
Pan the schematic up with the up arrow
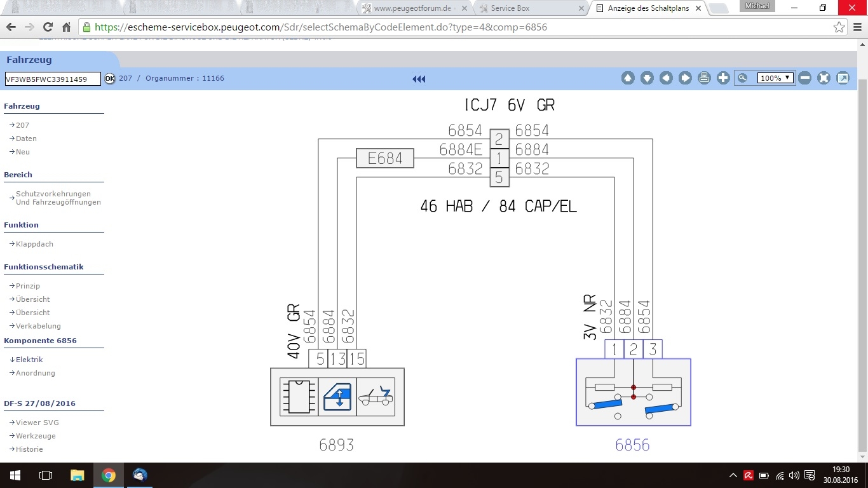click(628, 78)
